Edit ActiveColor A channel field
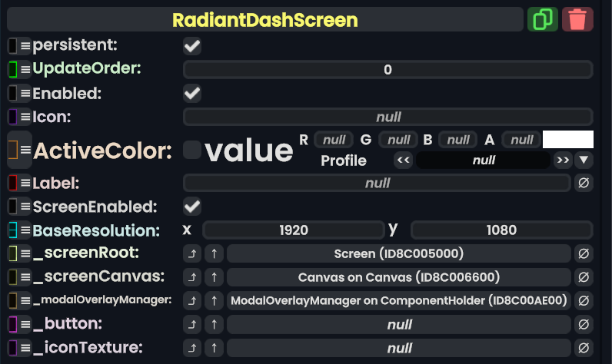The width and height of the screenshot is (612, 364). 521,140
